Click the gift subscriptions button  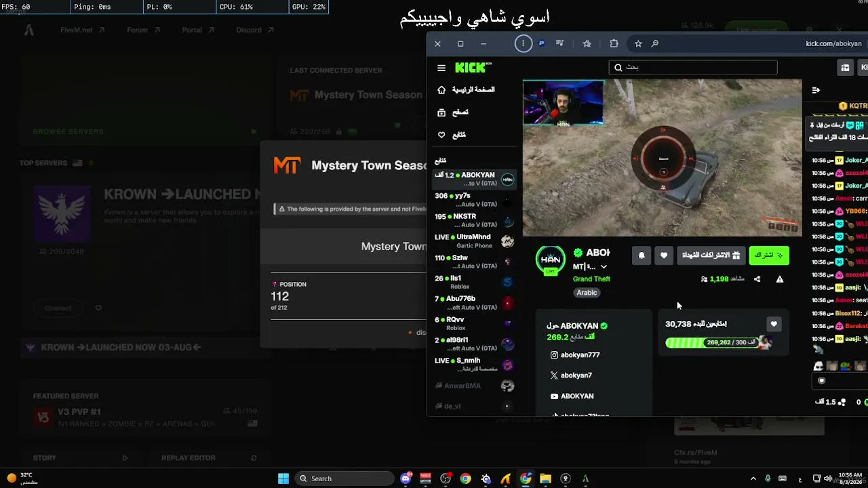711,256
